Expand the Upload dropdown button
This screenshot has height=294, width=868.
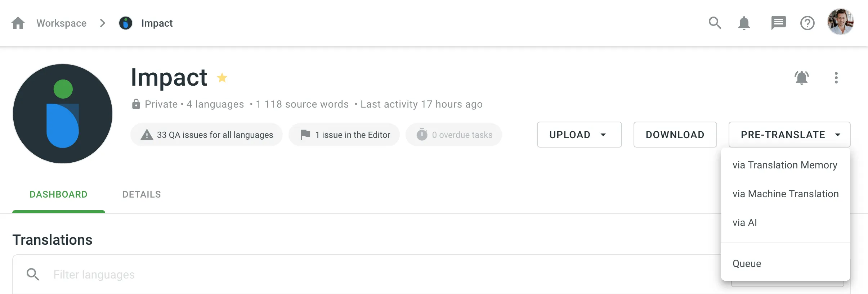coord(579,135)
